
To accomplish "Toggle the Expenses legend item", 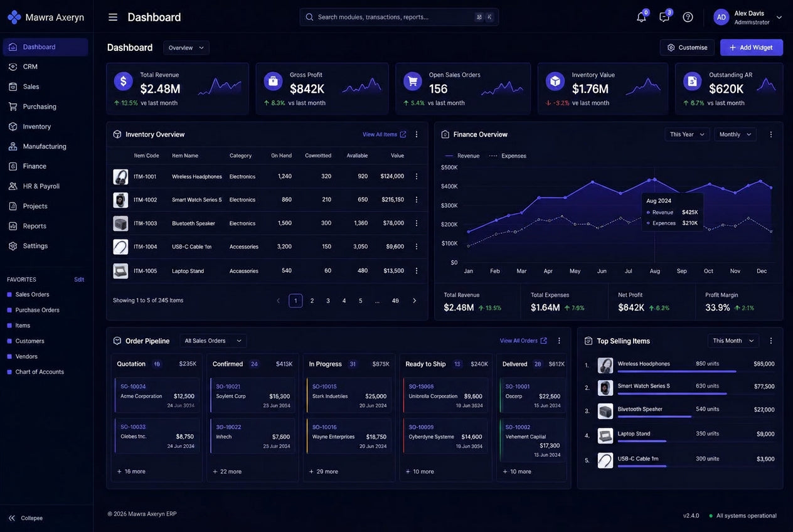I will 508,156.
